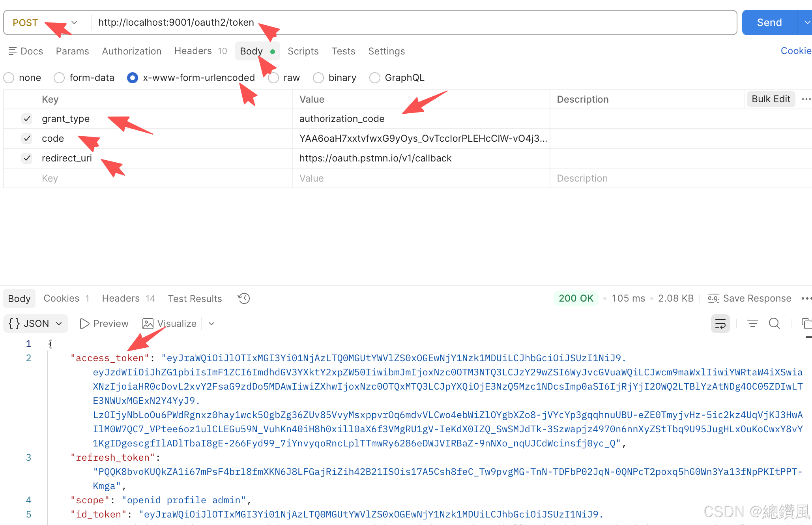
Task: Open the search icon in response body
Action: (774, 324)
